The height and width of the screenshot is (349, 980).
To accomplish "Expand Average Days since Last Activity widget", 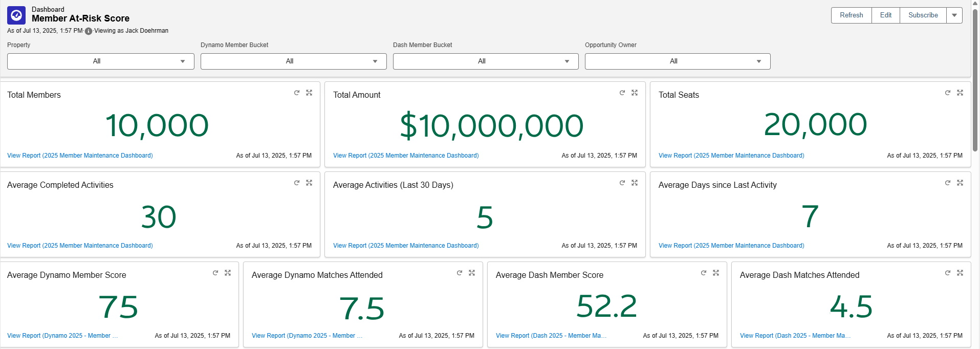I will tap(960, 183).
